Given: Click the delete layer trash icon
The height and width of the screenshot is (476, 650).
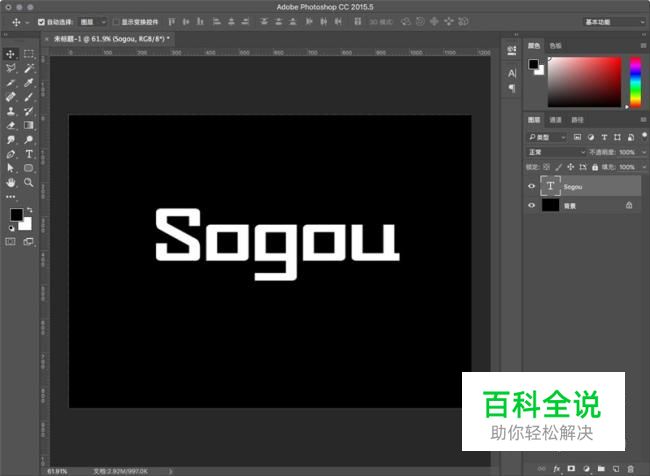Looking at the screenshot, I should click(x=630, y=467).
